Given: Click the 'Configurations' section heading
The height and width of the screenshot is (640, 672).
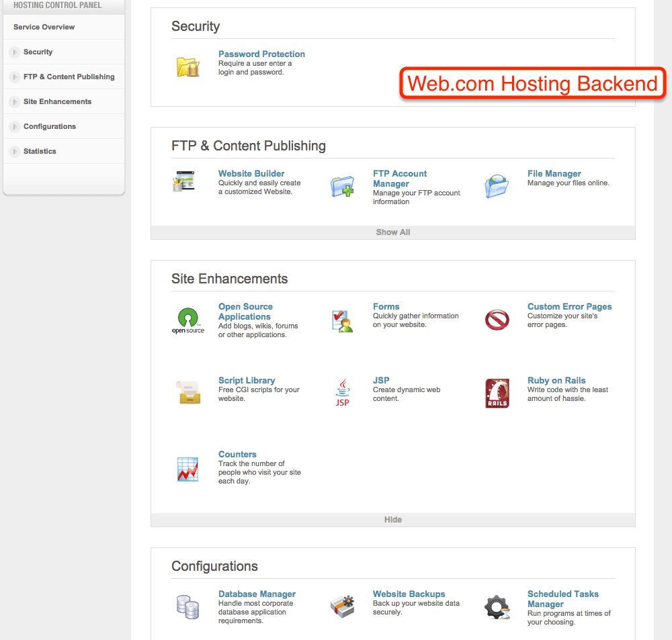Looking at the screenshot, I should tap(214, 566).
